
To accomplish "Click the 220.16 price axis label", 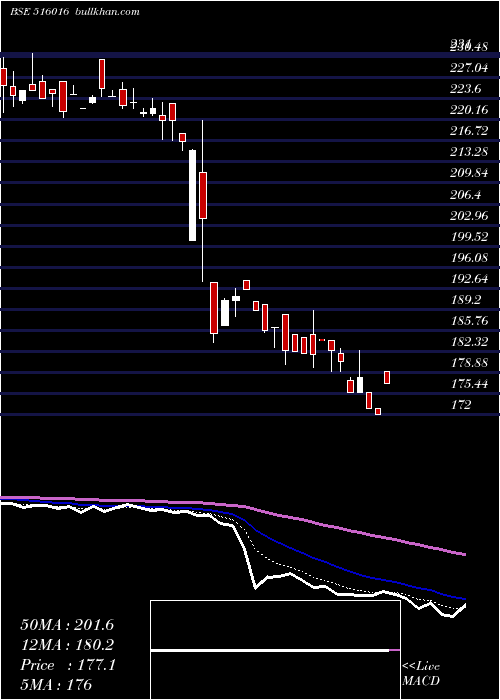I will tap(469, 110).
